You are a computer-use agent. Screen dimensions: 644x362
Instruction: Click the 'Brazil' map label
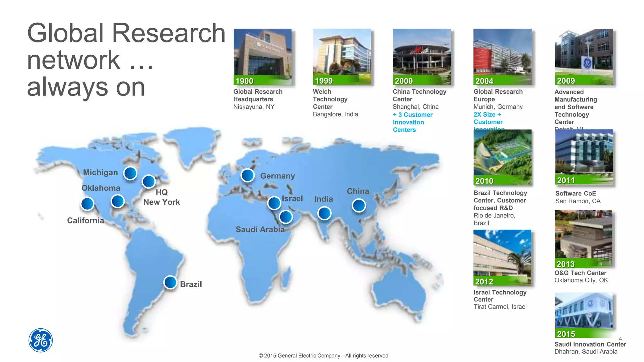pos(191,284)
